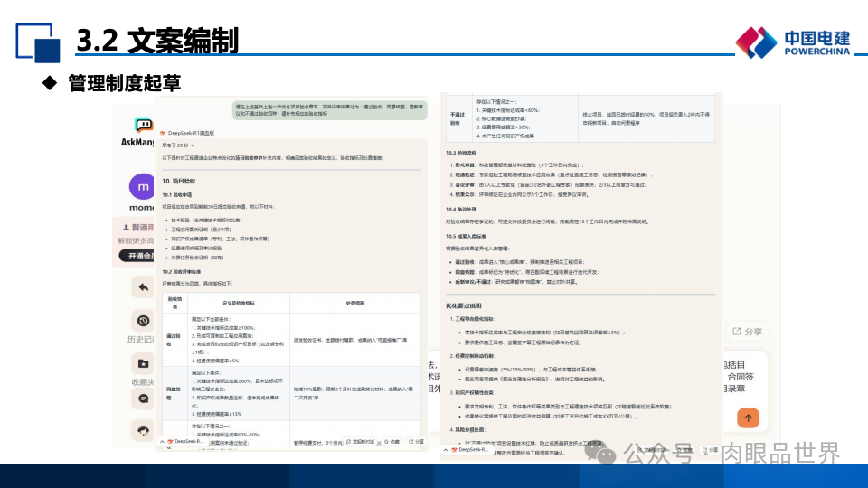Click the orange up-arrow send button
Image resolution: width=868 pixels, height=488 pixels.
tap(748, 418)
